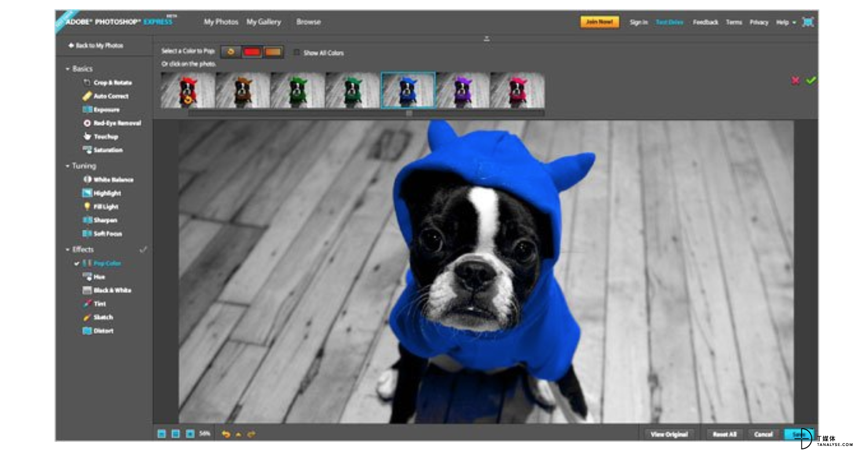The width and height of the screenshot is (868, 457).
Task: Open the Hue effect
Action: [94, 277]
